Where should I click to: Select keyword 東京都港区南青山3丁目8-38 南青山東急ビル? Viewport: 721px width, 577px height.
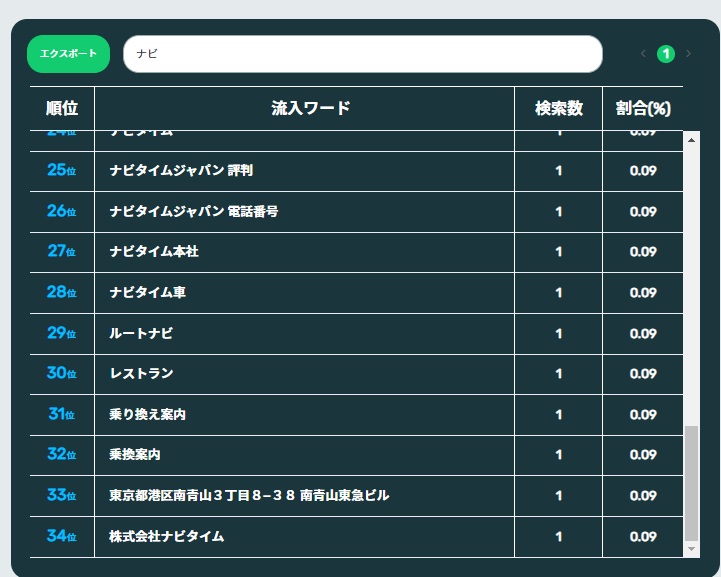coord(249,495)
